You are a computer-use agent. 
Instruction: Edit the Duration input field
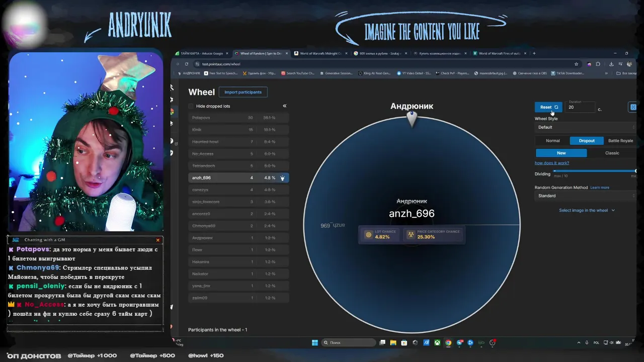coord(580,106)
